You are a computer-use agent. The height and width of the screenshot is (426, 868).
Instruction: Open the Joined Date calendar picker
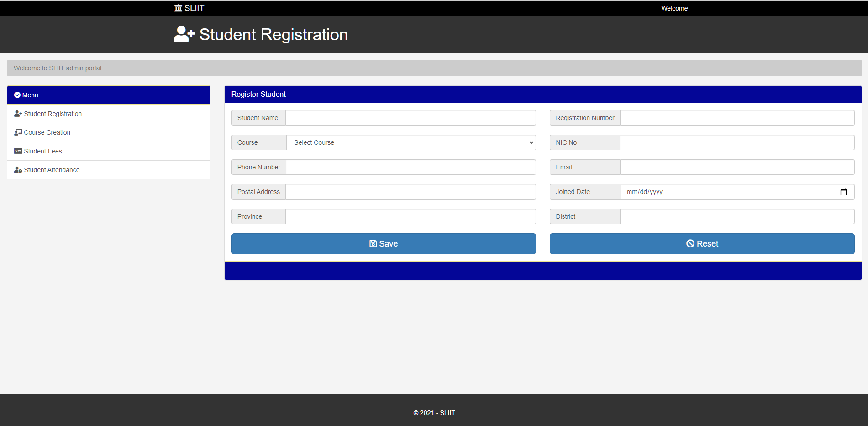point(842,192)
